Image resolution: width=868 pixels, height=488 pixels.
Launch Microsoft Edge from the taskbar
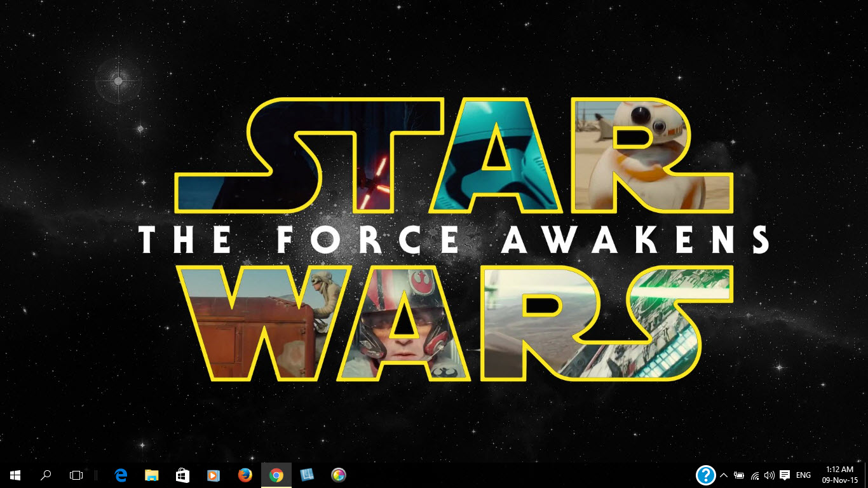click(x=121, y=475)
